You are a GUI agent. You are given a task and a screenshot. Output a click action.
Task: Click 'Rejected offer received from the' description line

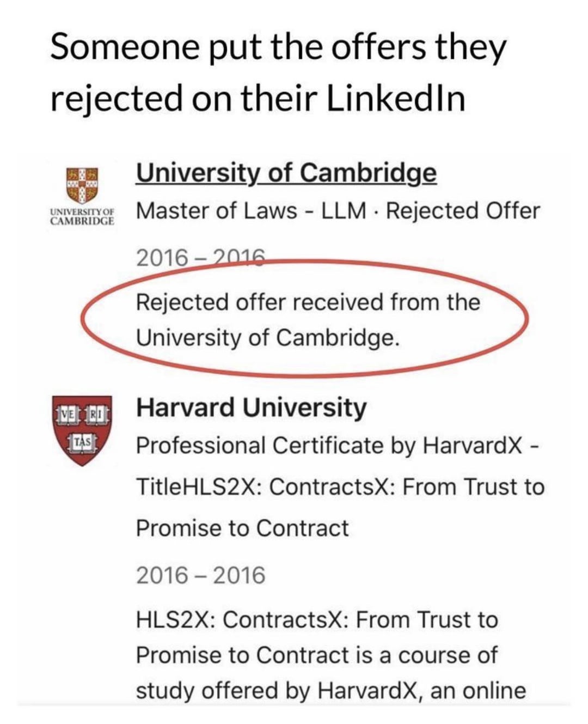pos(308,301)
